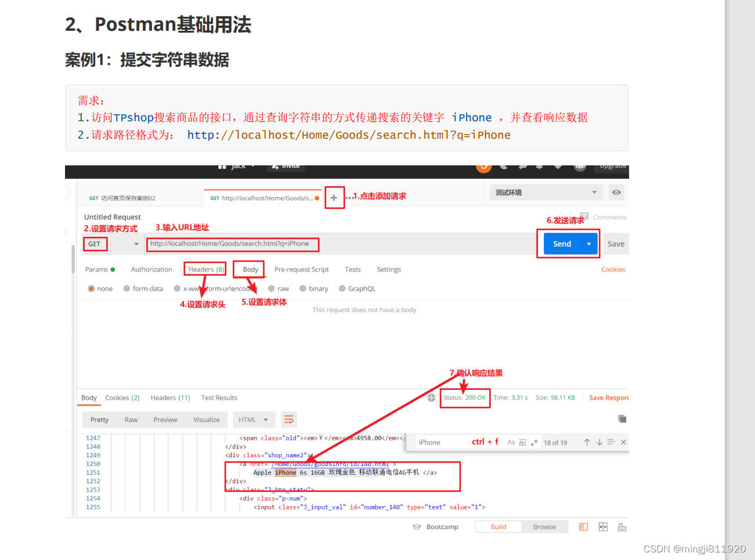The height and width of the screenshot is (560, 755).
Task: Switch to the 访问首页保存案例02 request tab
Action: tap(142, 198)
